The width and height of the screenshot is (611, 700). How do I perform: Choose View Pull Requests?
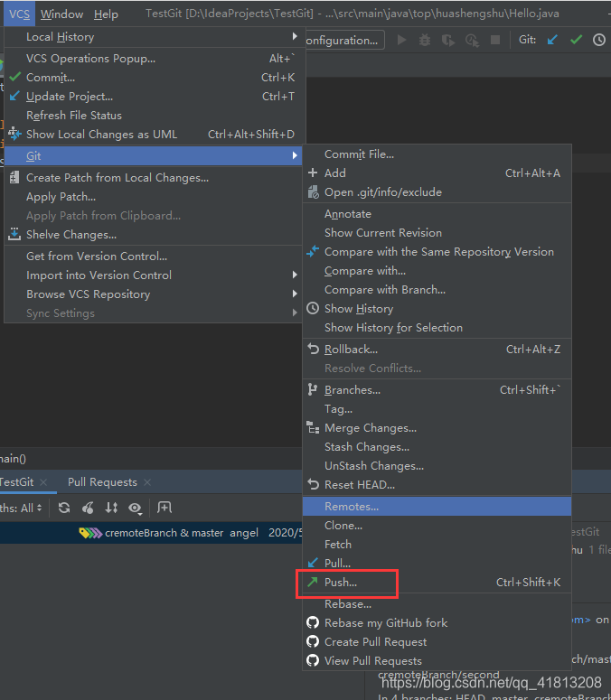click(437, 661)
